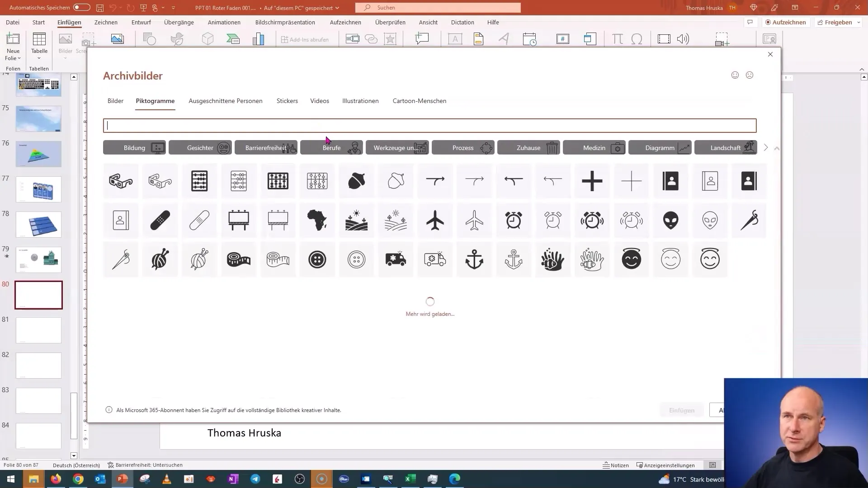Image resolution: width=868 pixels, height=488 pixels.
Task: Open the Animationen ribbon tab
Action: click(x=224, y=22)
